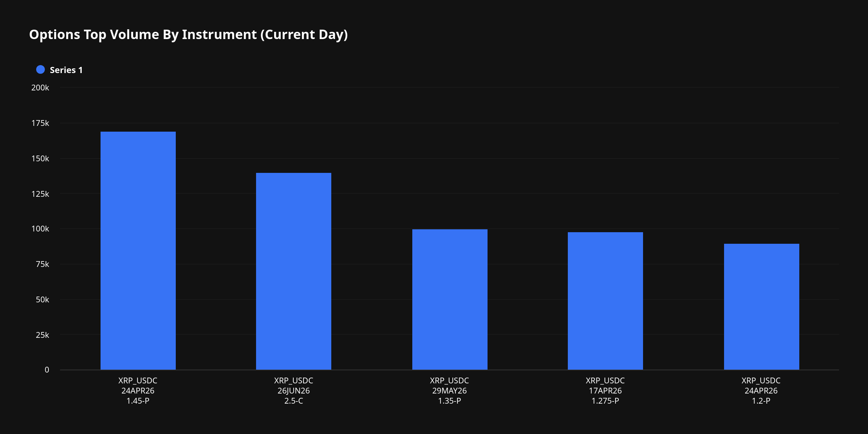868x434 pixels.
Task: Click x-axis label XRP_USDC 24APR26 1.2-P
Action: click(761, 391)
